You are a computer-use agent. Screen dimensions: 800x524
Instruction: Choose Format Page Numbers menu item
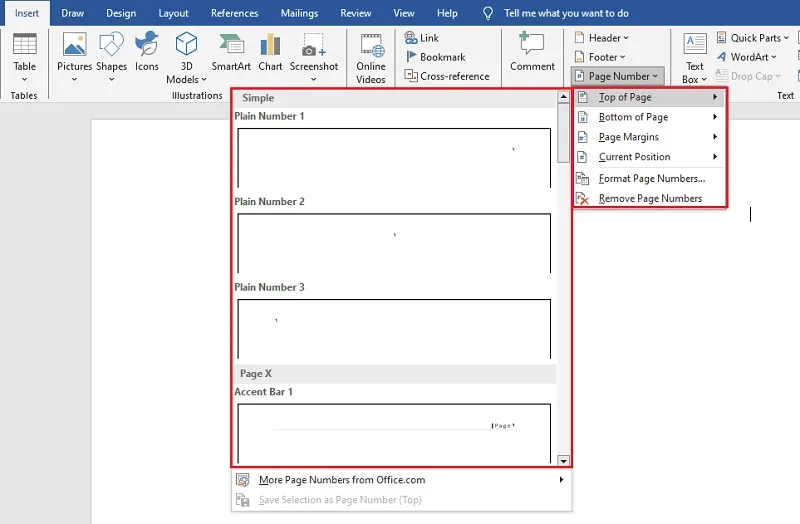point(649,179)
